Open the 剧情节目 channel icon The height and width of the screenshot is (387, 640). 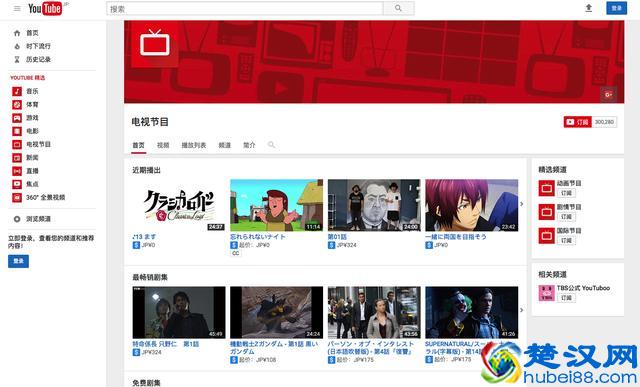[x=547, y=212]
